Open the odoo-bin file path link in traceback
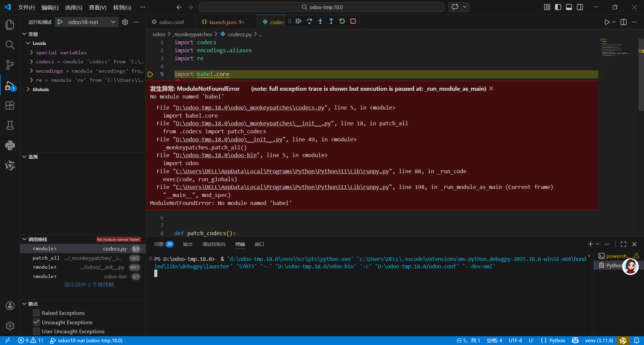The width and height of the screenshot is (644, 345). [x=216, y=155]
